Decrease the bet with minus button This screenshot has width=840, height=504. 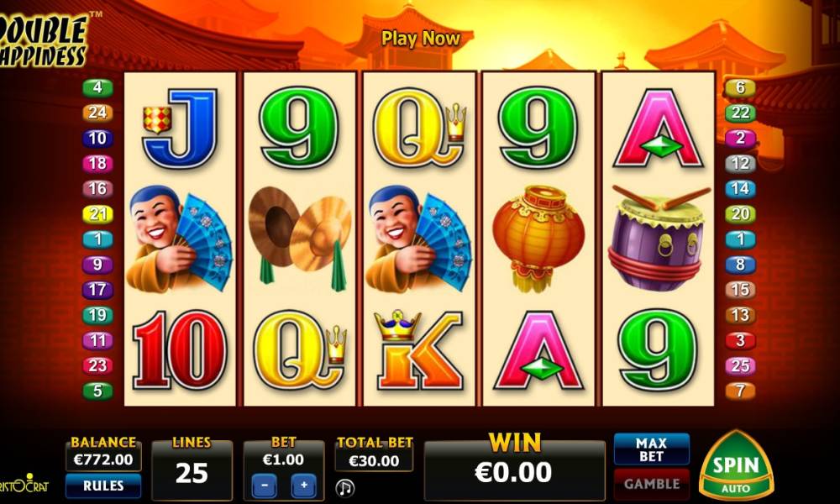pos(264,486)
